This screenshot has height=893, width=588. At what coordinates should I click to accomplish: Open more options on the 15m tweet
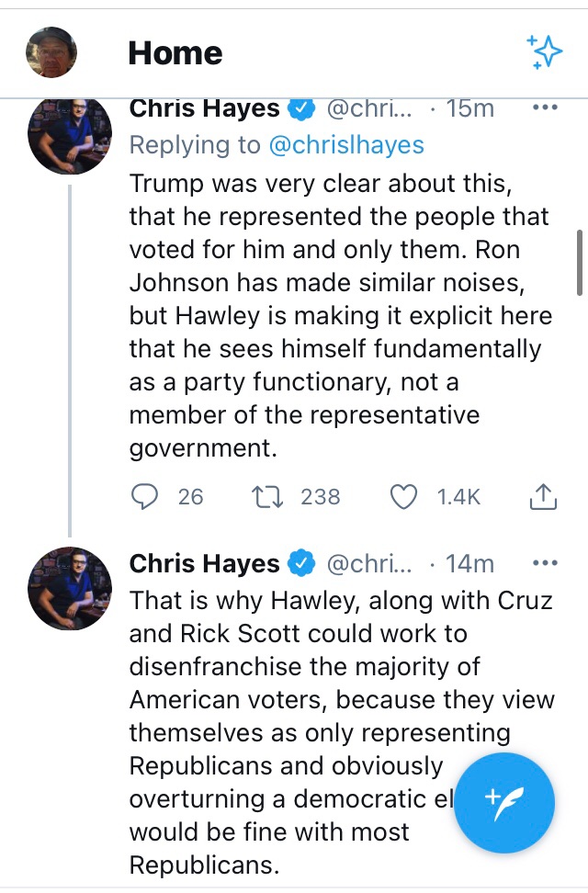pos(545,108)
